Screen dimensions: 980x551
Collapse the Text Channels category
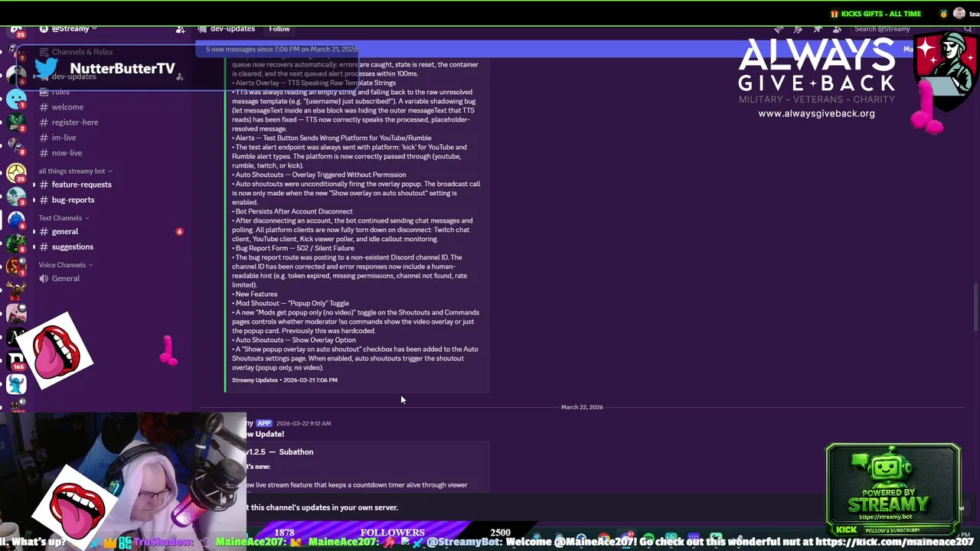(x=64, y=218)
